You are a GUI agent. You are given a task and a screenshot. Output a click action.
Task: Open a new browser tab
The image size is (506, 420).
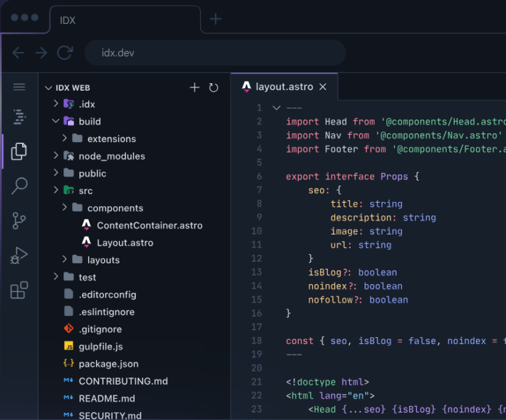pyautogui.click(x=215, y=19)
